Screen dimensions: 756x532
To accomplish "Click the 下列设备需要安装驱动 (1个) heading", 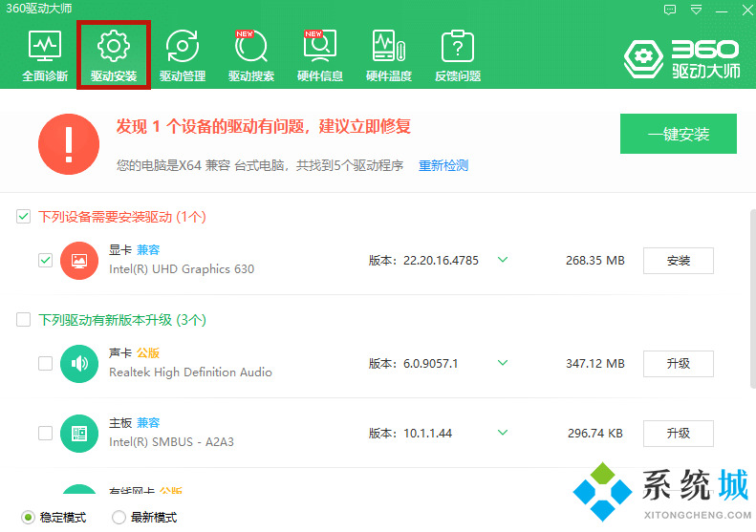I will pyautogui.click(x=122, y=217).
